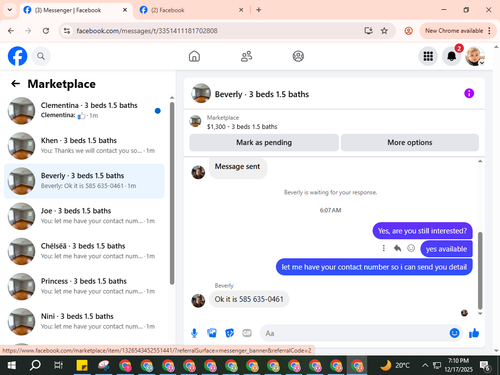500x375 pixels.
Task: Bookmark this page with star
Action: pos(384,31)
